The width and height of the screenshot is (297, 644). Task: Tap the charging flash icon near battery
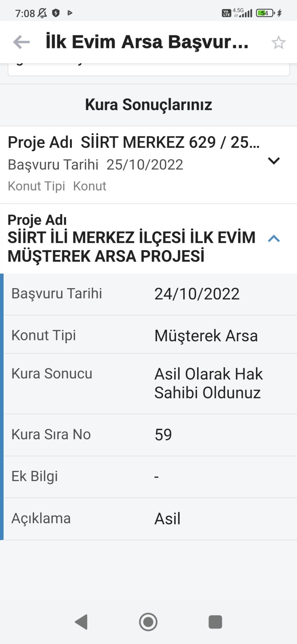coord(279,13)
